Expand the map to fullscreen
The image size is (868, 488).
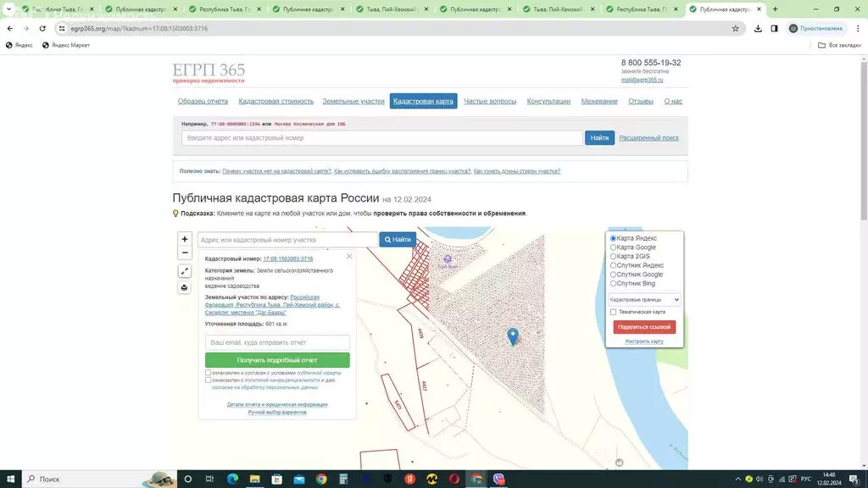coord(184,271)
